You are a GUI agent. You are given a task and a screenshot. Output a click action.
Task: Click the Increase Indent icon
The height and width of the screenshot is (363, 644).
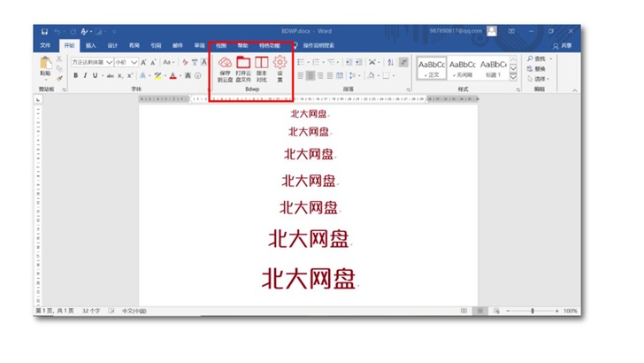358,63
